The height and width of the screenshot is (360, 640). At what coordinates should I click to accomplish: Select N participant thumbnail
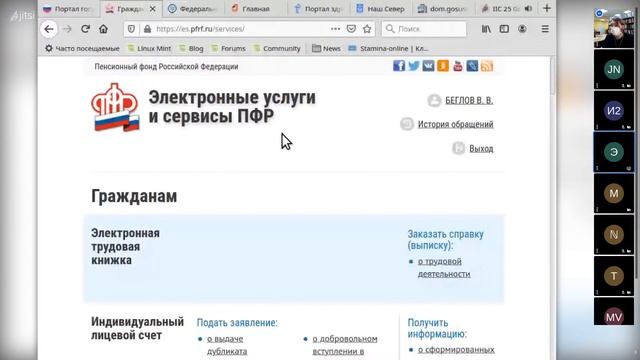614,235
